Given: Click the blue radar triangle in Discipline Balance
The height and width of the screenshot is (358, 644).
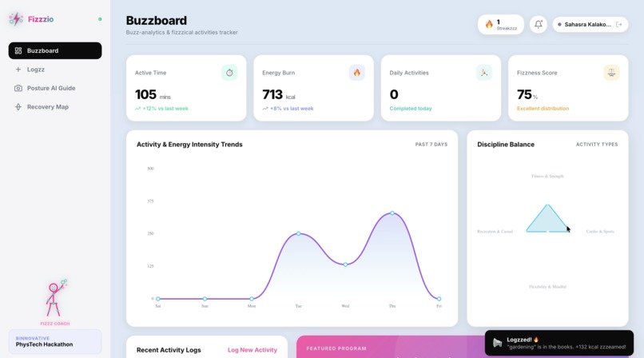Looking at the screenshot, I should (547, 222).
